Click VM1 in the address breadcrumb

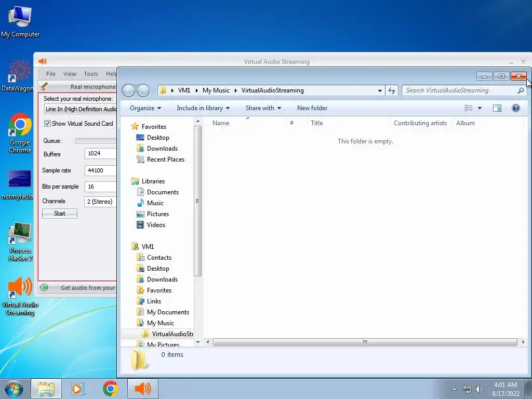click(x=184, y=90)
